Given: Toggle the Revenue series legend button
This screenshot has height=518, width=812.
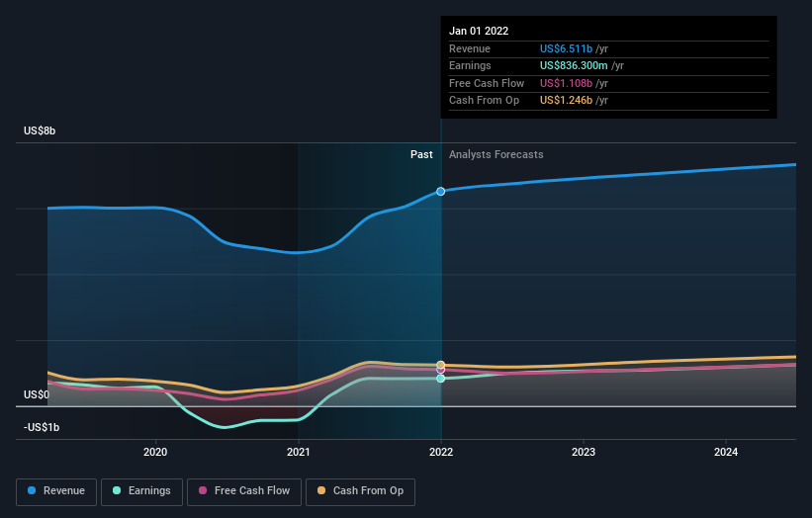Looking at the screenshot, I should coord(56,491).
